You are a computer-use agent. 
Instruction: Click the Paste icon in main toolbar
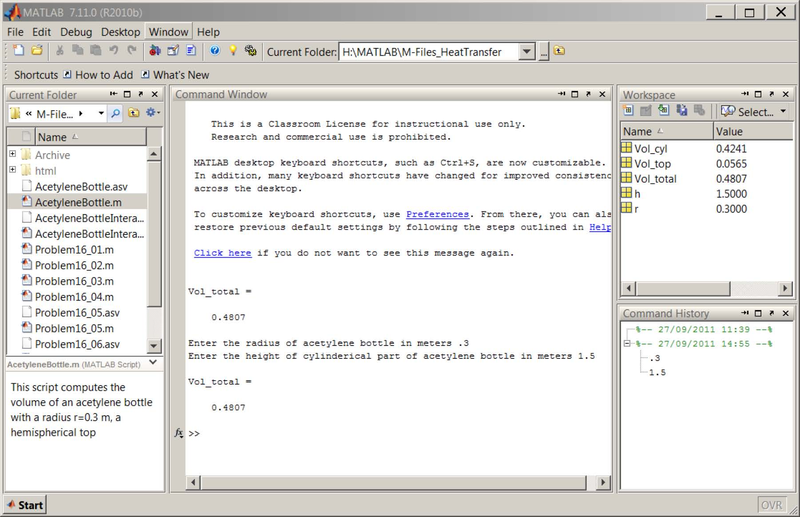point(95,51)
